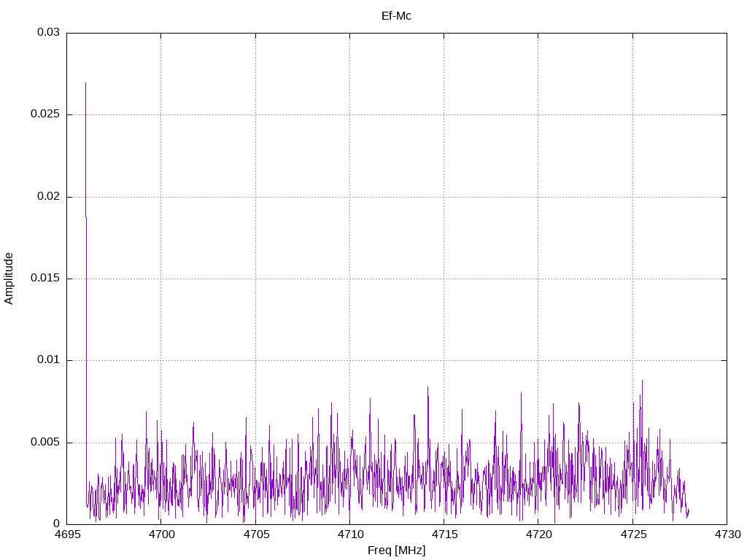
Task: Click the 'Freq [MHz]' x-axis label
Action: click(396, 550)
